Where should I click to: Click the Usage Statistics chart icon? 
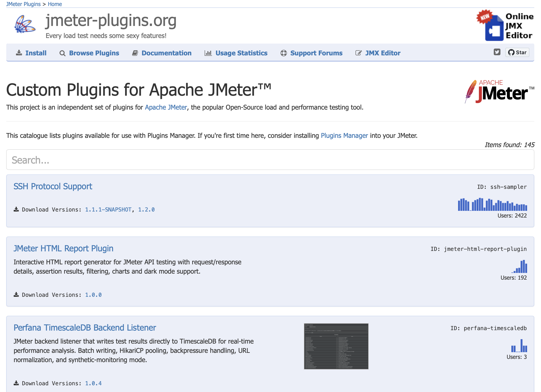click(x=208, y=53)
